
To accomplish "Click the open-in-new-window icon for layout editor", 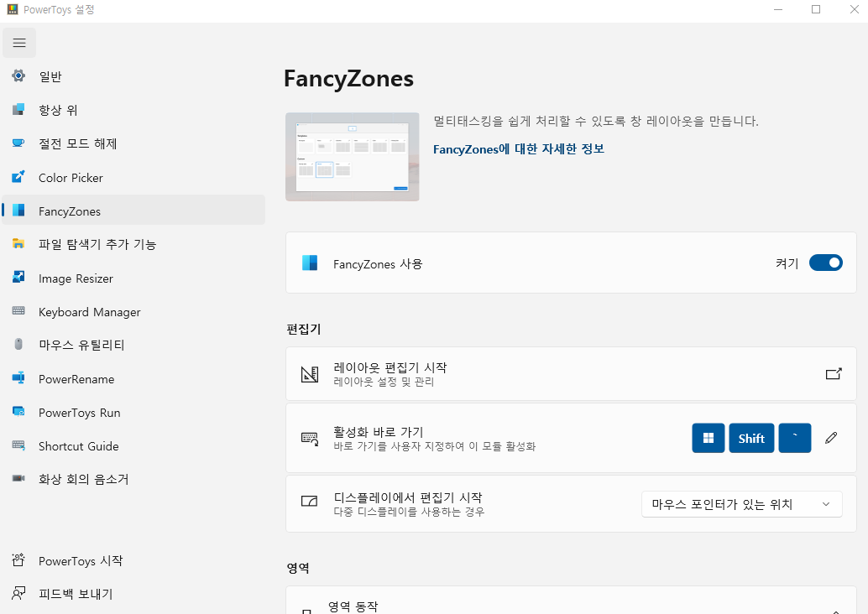I will 834,374.
